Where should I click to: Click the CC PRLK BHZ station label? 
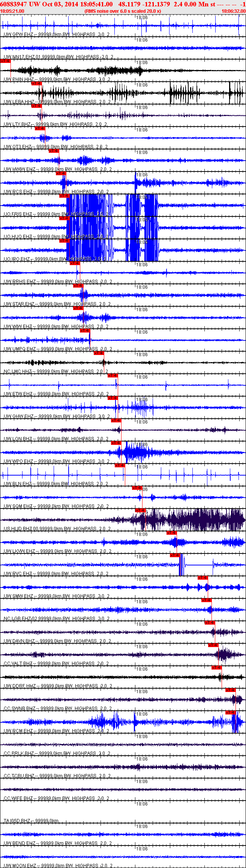coord(57,753)
